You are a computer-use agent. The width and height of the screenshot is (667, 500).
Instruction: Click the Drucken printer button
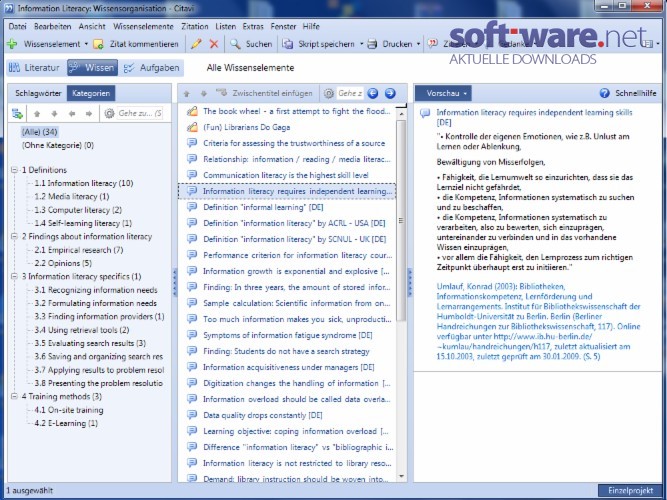[390, 44]
